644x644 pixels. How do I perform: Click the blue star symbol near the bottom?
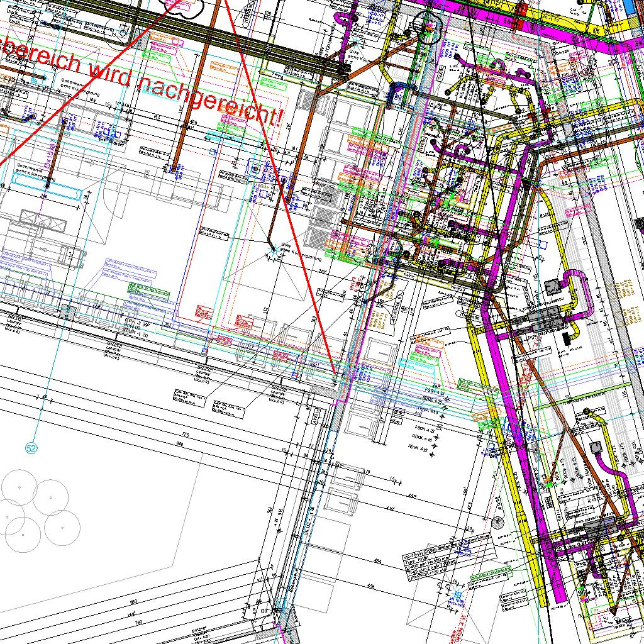[458, 594]
